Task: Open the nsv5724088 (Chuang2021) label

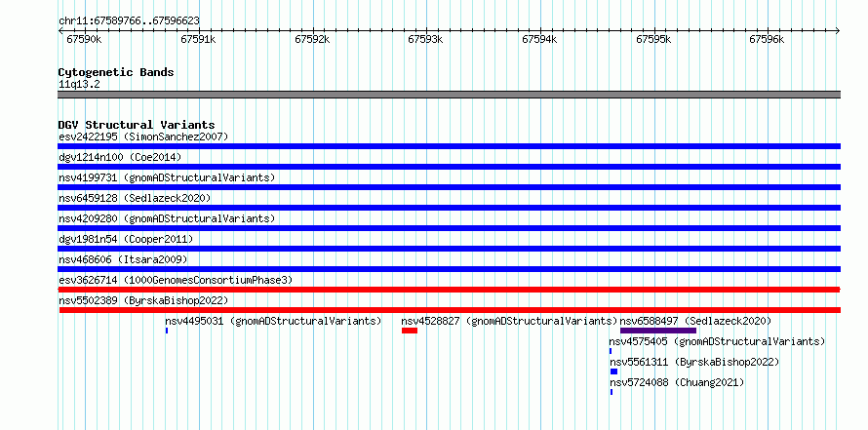Action: click(677, 382)
